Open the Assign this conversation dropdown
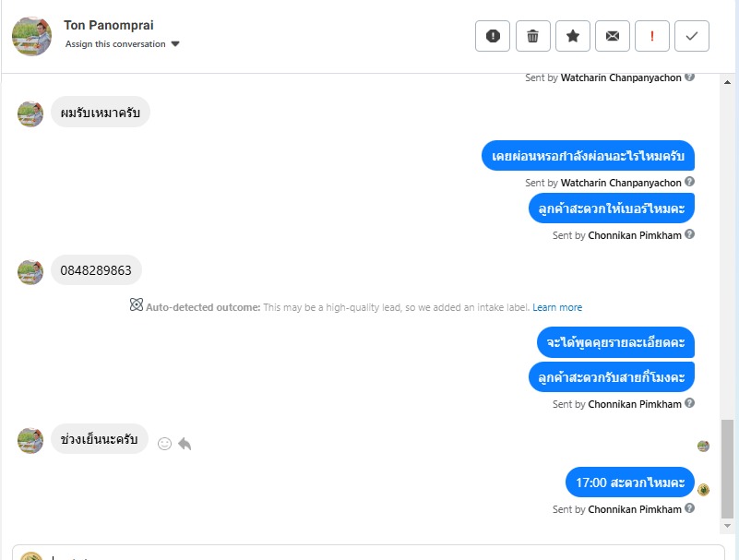 coord(115,44)
